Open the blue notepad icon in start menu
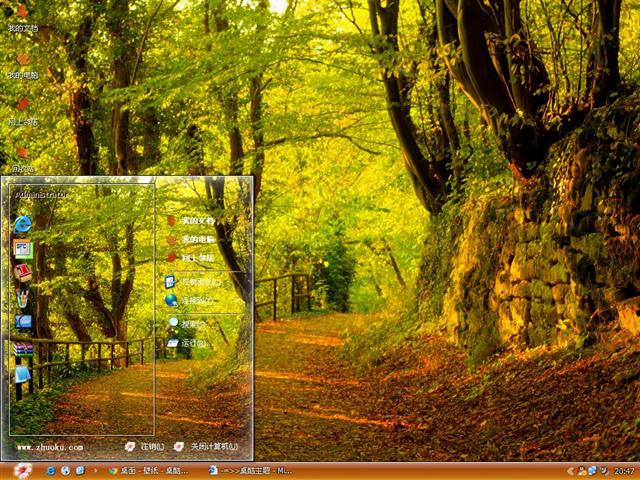This screenshot has width=640, height=480. click(22, 374)
